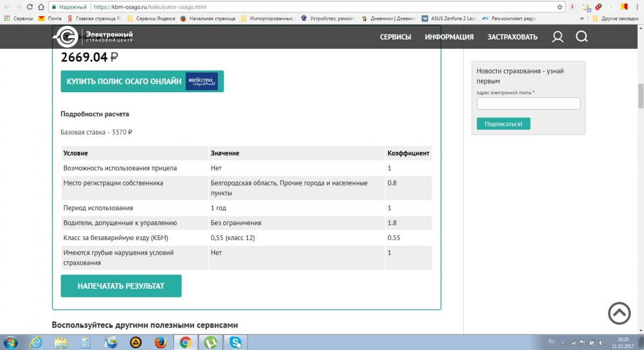Click the email address input field
The width and height of the screenshot is (644, 350).
[528, 103]
